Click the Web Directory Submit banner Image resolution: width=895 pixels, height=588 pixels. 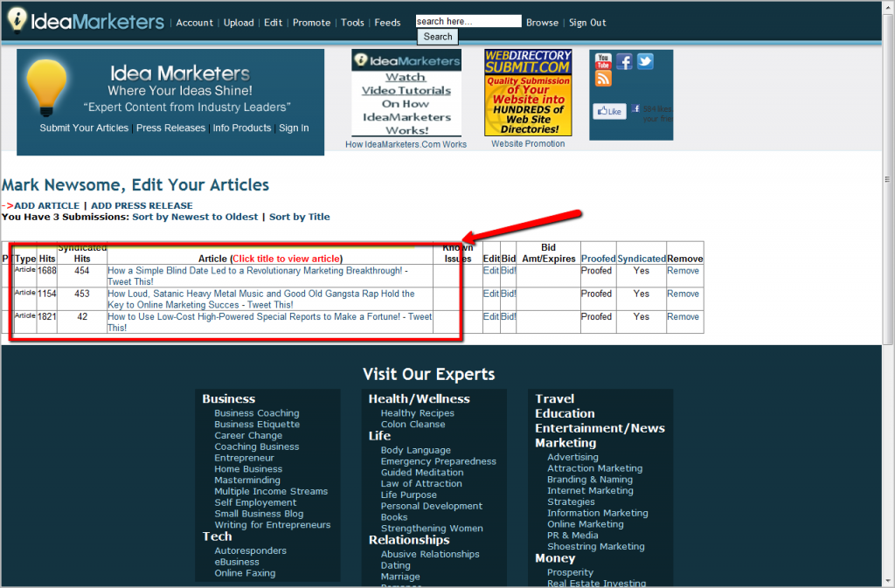[526, 92]
